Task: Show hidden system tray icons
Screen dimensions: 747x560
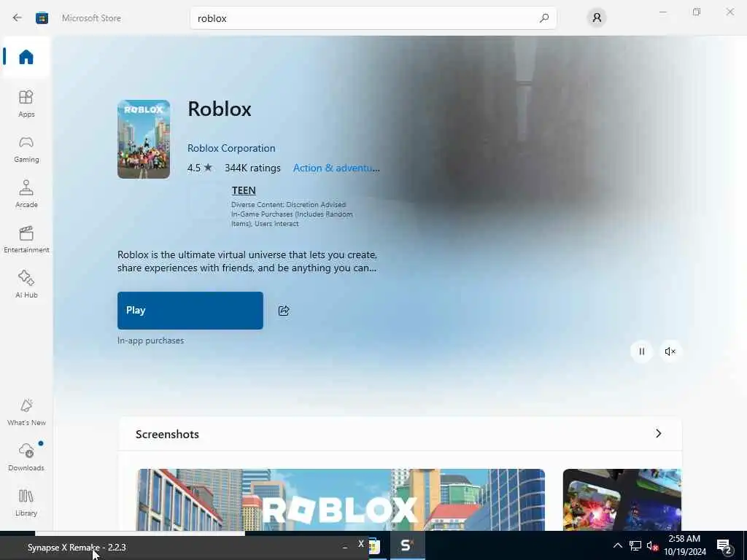Action: (617, 545)
